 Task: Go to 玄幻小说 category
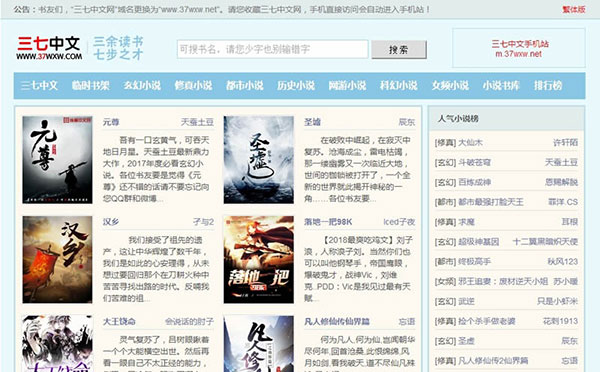tap(142, 85)
